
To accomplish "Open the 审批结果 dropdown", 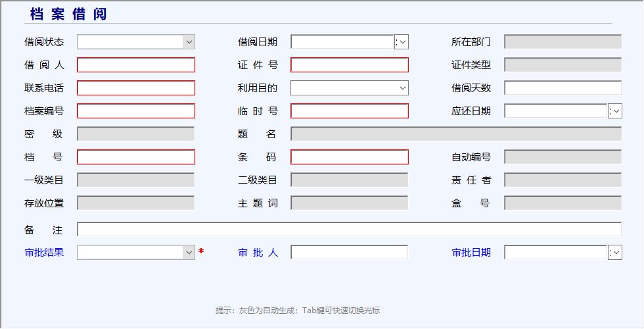I will coord(189,252).
